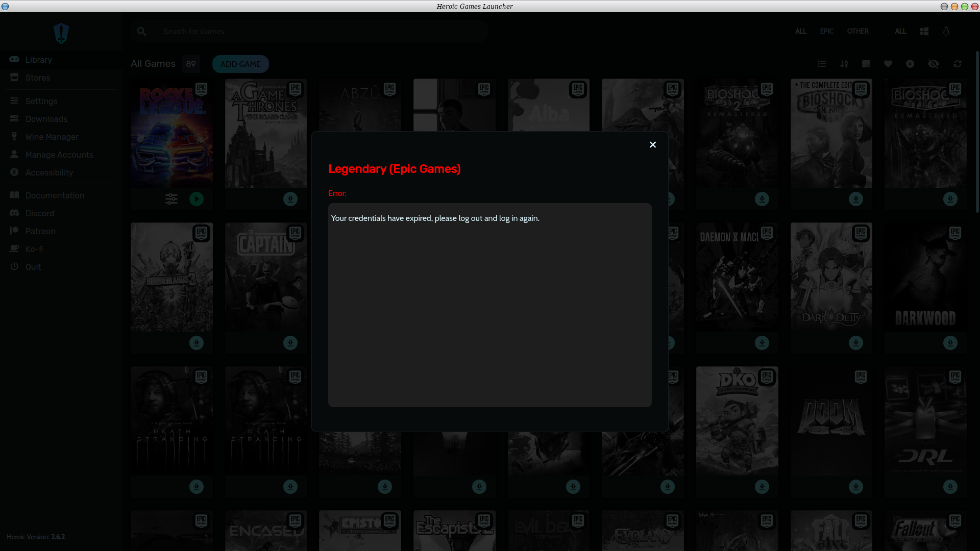The height and width of the screenshot is (551, 980).
Task: Download BioShock Infinite Complete Edition
Action: coord(856,199)
